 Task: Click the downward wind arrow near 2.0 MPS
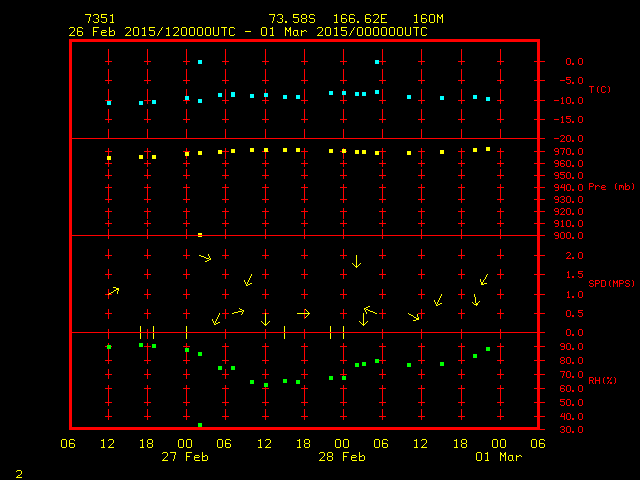pyautogui.click(x=356, y=261)
